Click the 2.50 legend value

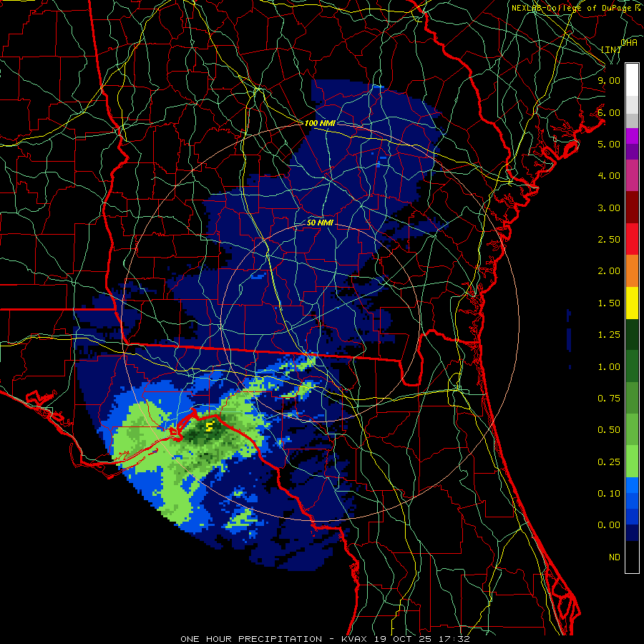[609, 240]
